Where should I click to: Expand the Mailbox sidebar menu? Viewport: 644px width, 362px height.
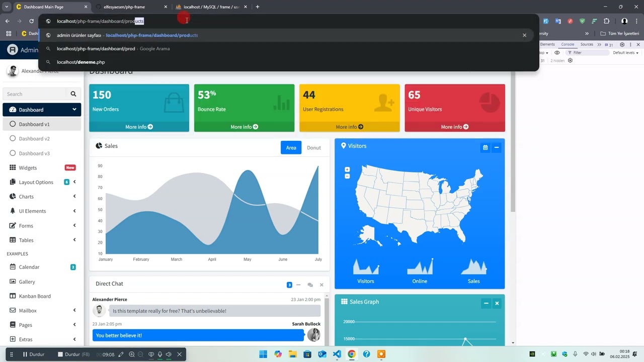pos(42,311)
